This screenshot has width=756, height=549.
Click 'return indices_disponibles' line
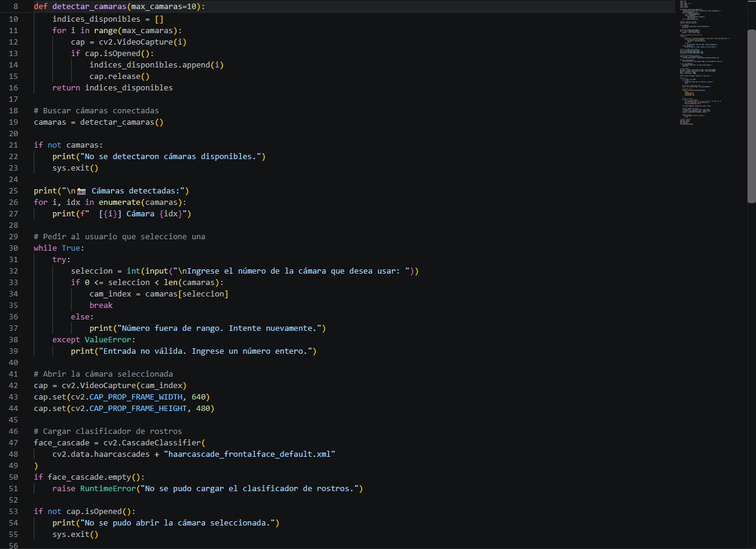(113, 87)
